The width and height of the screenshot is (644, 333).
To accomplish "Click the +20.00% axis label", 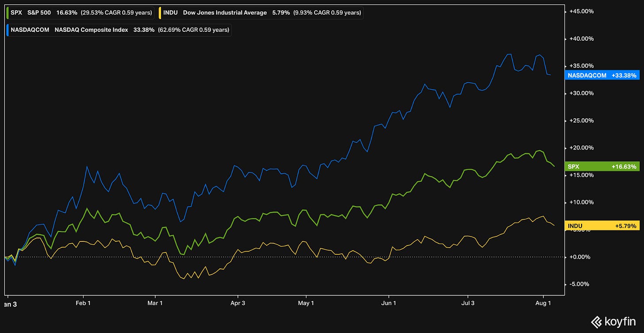I will click(581, 148).
